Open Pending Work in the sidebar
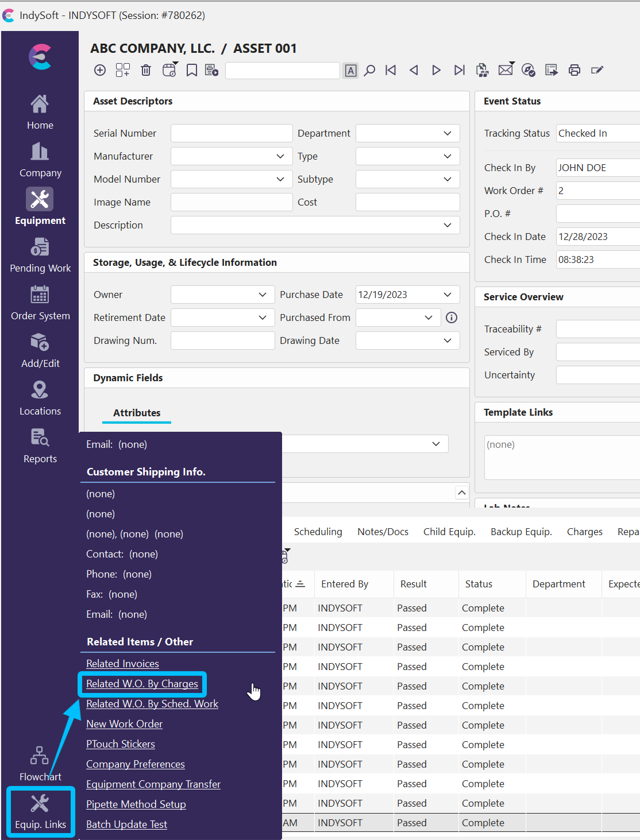Image resolution: width=640 pixels, height=840 pixels. click(x=40, y=256)
